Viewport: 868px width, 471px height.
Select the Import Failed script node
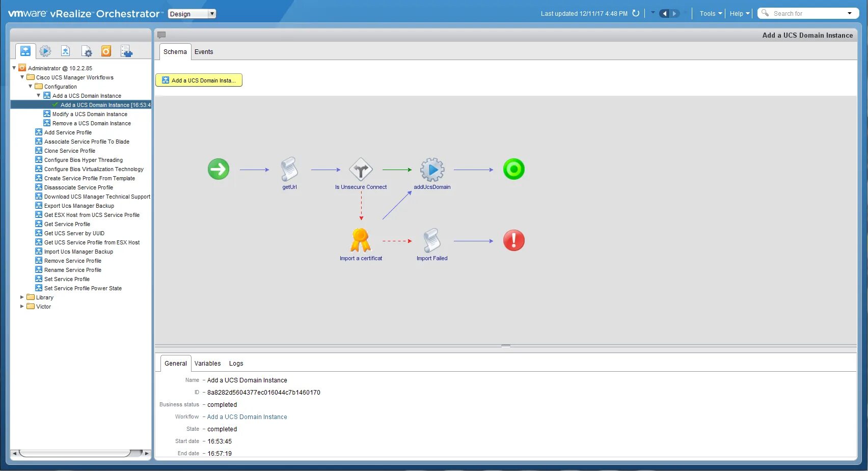pos(432,240)
